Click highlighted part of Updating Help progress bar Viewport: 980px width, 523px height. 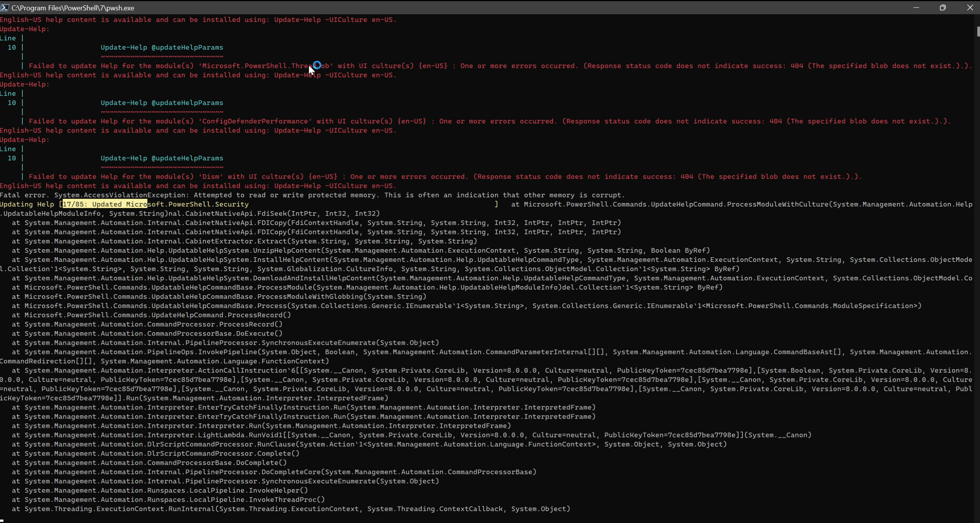[104, 204]
